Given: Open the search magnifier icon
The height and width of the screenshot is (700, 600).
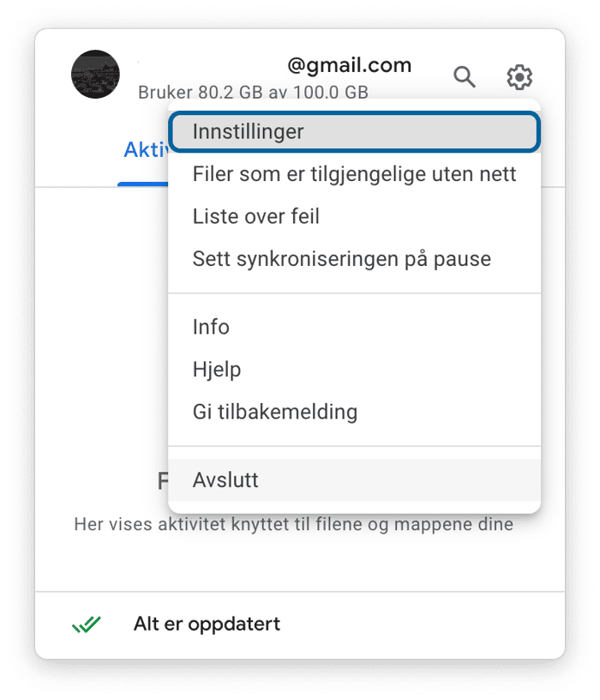Looking at the screenshot, I should pyautogui.click(x=465, y=77).
